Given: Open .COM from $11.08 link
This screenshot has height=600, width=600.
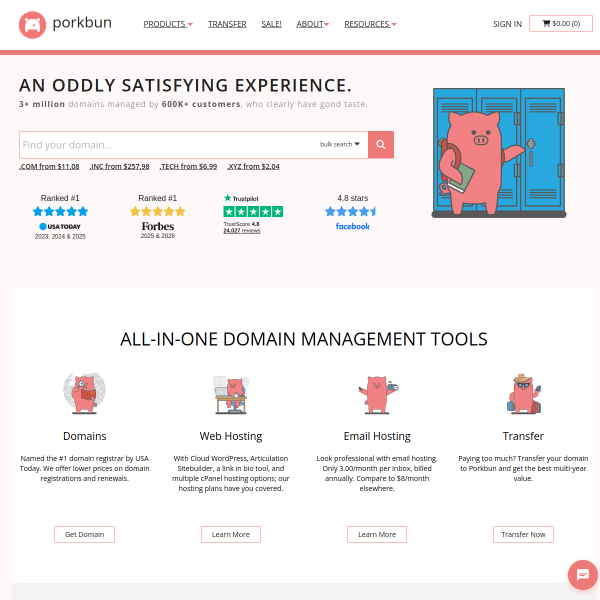Looking at the screenshot, I should pyautogui.click(x=49, y=166).
